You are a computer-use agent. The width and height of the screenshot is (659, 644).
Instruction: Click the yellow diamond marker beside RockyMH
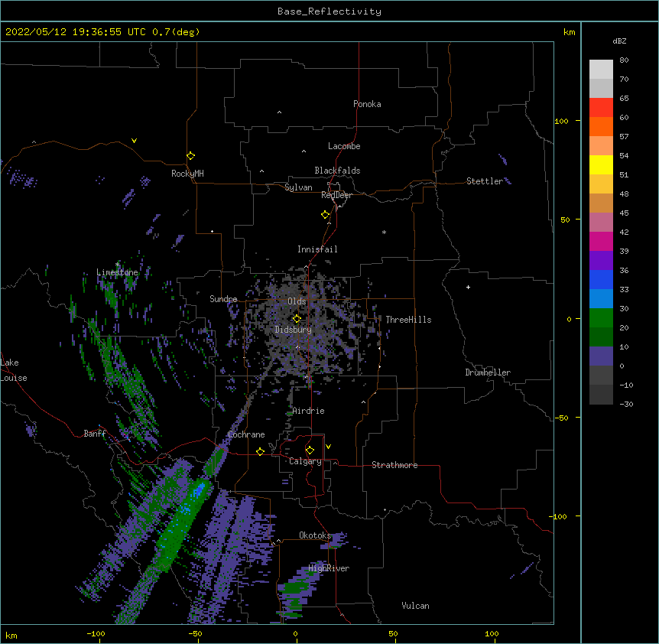(x=190, y=156)
